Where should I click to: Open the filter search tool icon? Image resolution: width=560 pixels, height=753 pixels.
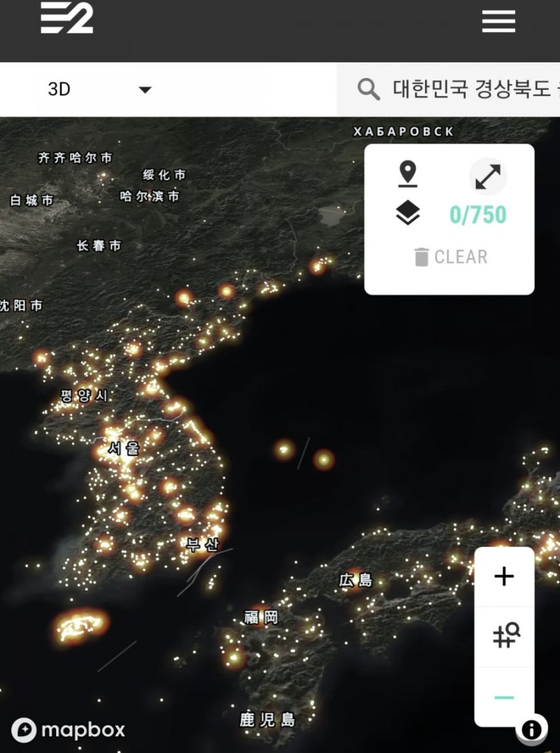point(505,635)
